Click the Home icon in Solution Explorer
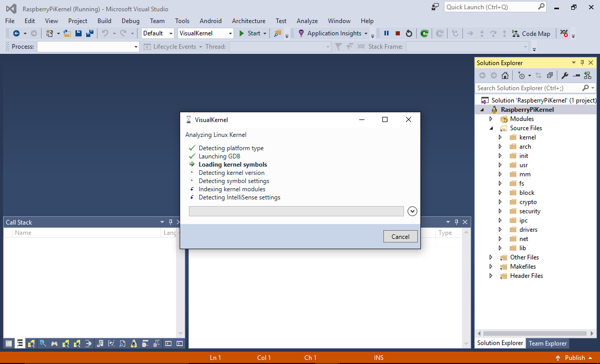The image size is (600, 364). (x=505, y=75)
